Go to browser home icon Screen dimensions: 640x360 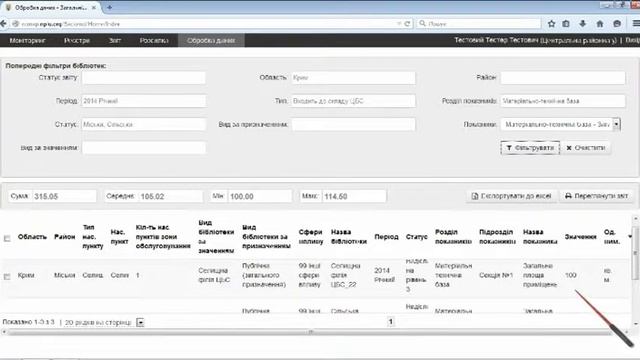600,24
